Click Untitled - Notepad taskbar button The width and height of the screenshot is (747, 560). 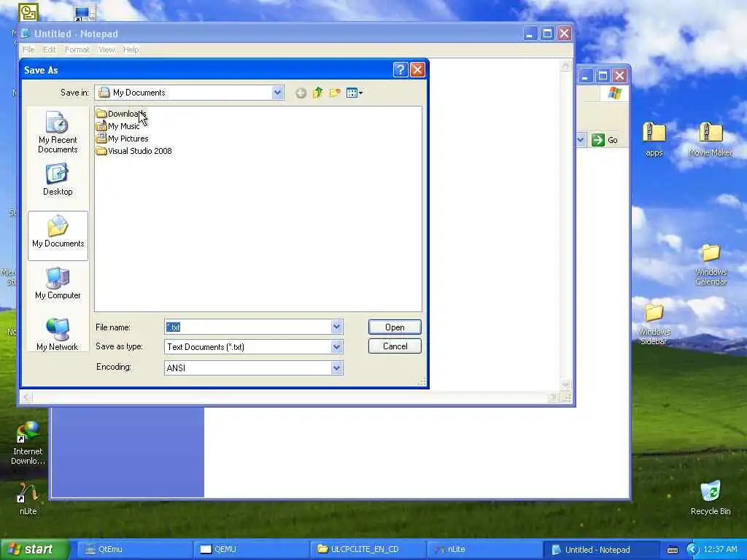click(x=601, y=550)
